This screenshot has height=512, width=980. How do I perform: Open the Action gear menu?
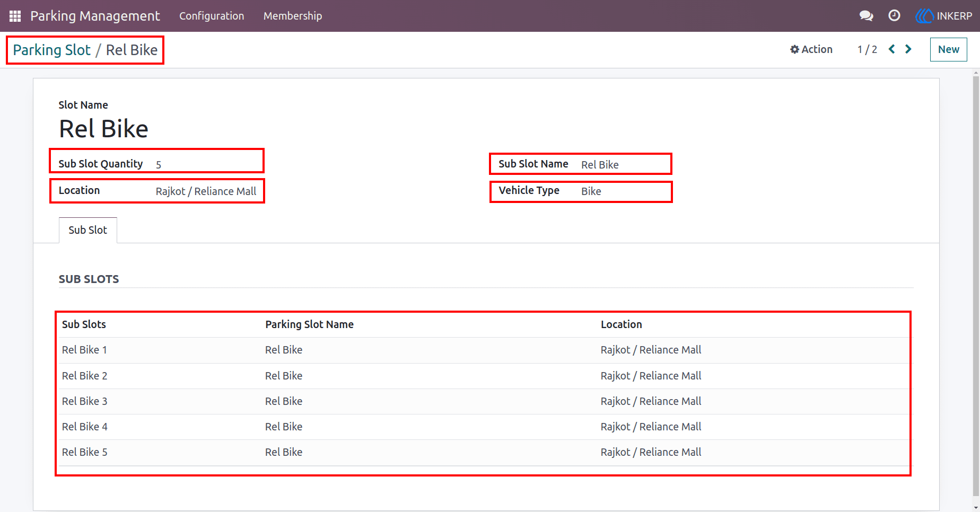tap(811, 49)
